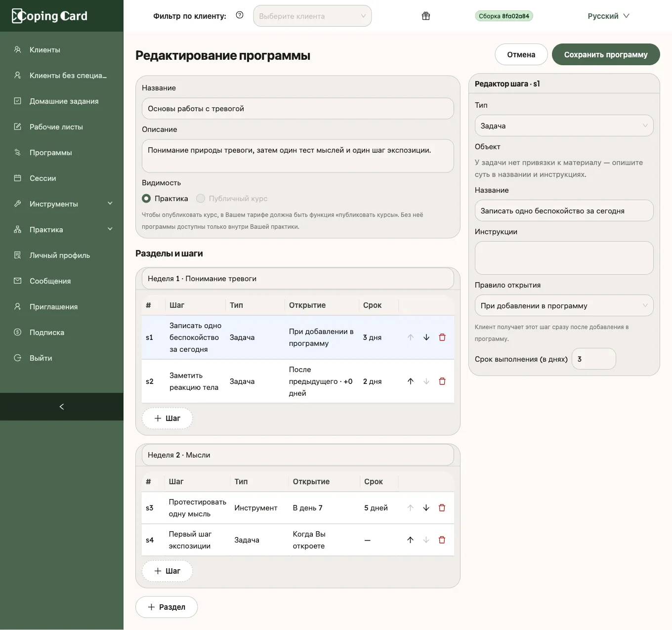Image resolution: width=672 pixels, height=630 pixels.
Task: Click the Сообщения envelope icon
Action: 18,281
